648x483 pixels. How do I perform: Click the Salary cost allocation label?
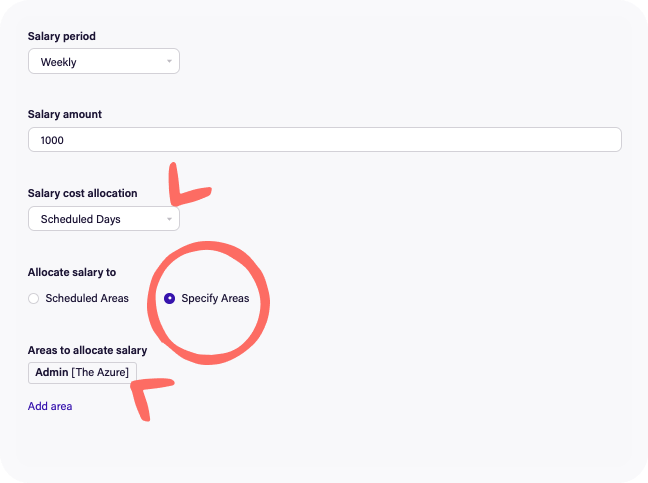(82, 193)
